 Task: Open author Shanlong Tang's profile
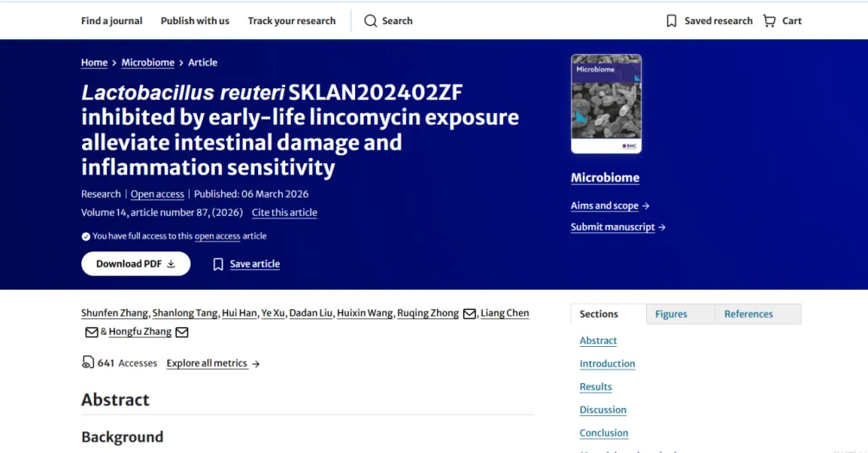click(185, 313)
